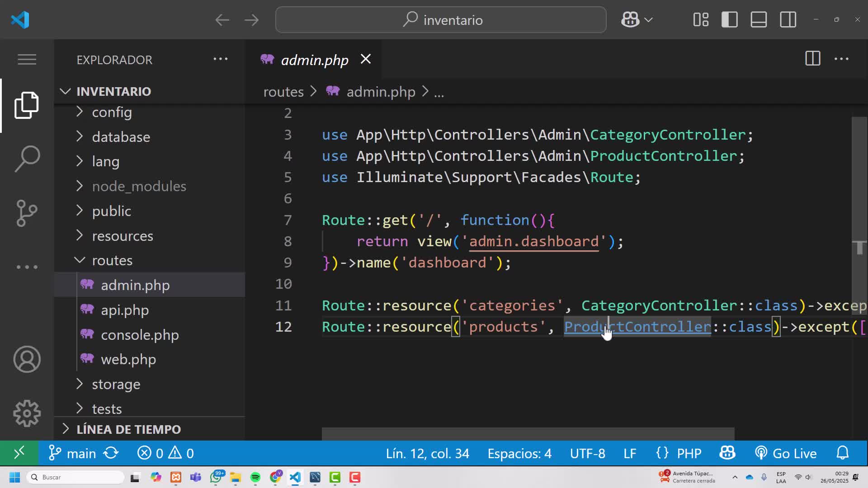The height and width of the screenshot is (488, 868).
Task: Open errors and warnings problems indicator
Action: [x=165, y=453]
